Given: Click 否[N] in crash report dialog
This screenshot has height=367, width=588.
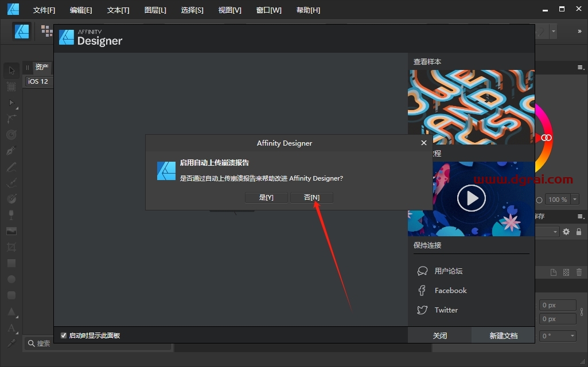Looking at the screenshot, I should pyautogui.click(x=311, y=198).
